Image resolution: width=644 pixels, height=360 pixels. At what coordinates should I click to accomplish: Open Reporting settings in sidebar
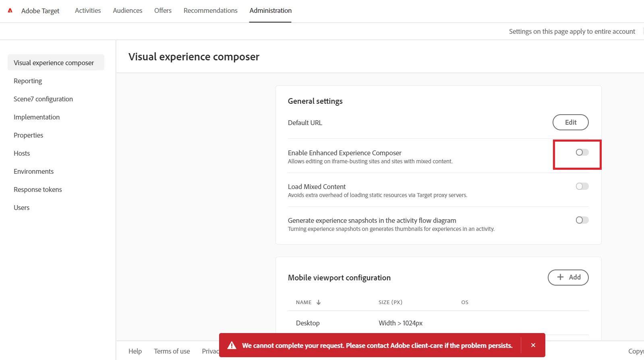[28, 81]
